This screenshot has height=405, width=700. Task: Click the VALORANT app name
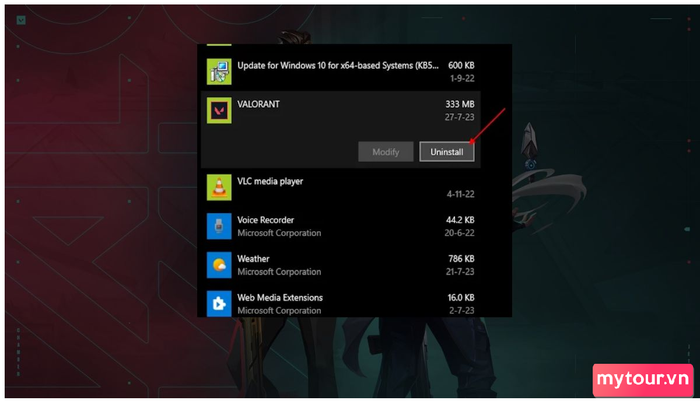pyautogui.click(x=258, y=104)
